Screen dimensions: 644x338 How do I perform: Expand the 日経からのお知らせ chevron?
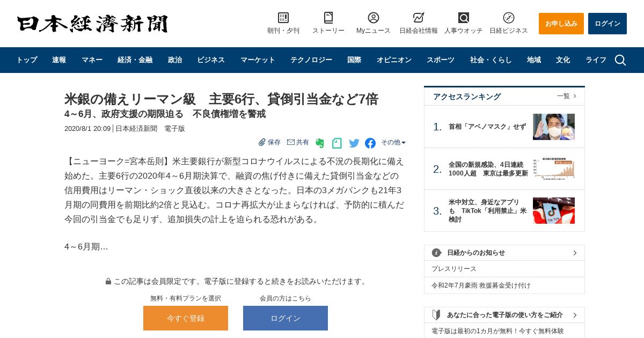(575, 253)
